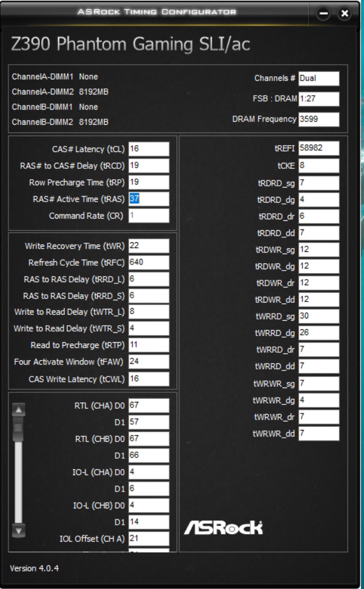Click the tWRWR_dr value field
This screenshot has height=589, width=364.
319,416
